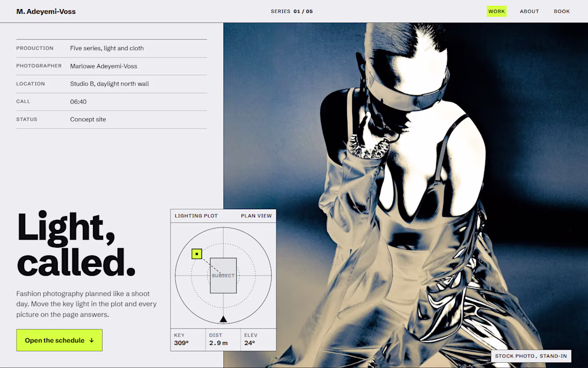The width and height of the screenshot is (588, 368).
Task: Go to the ABOUT page
Action: coord(529,11)
